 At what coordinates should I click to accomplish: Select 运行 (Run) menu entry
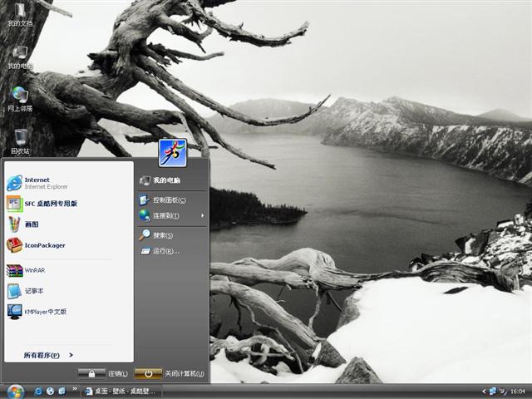coord(165,251)
